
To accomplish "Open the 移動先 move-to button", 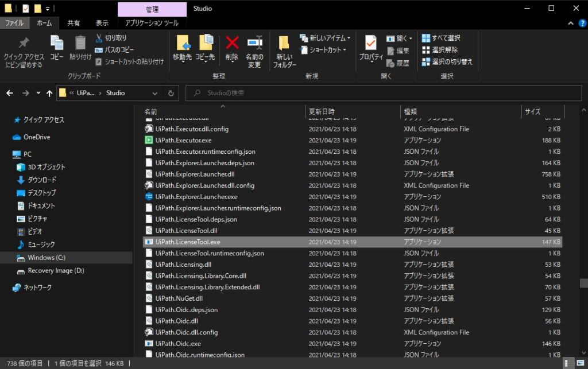I will (x=183, y=49).
